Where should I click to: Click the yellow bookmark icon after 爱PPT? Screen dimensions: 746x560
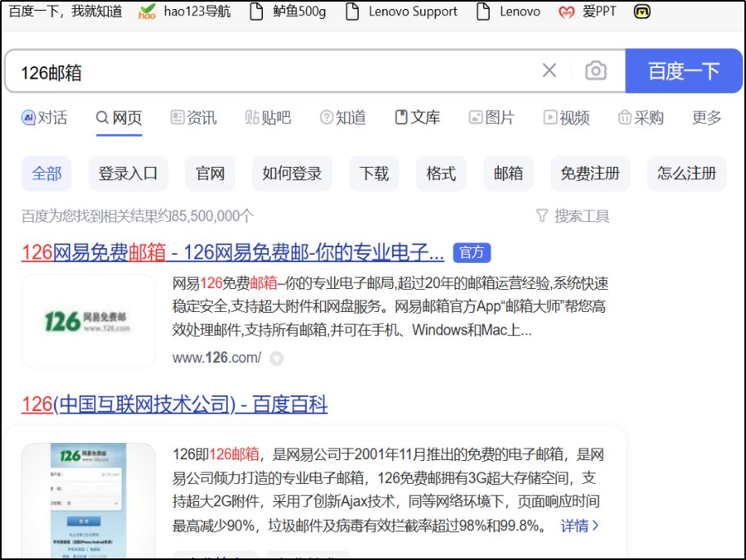coord(642,11)
